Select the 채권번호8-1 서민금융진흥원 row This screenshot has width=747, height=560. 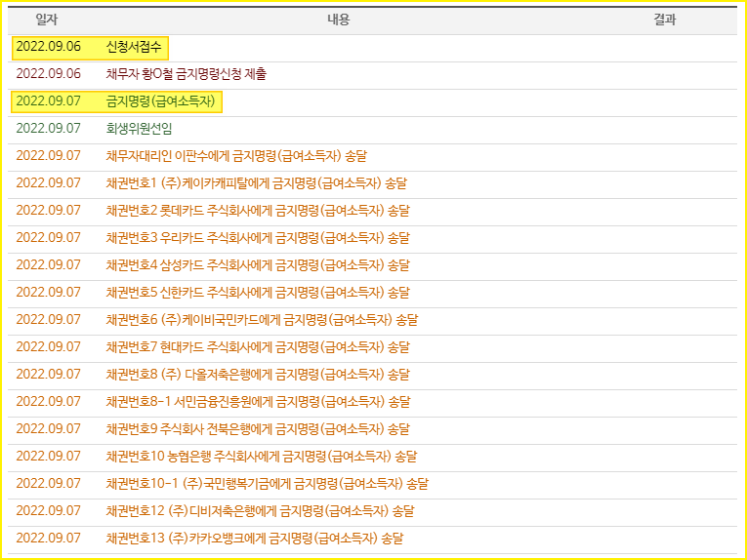coord(373,402)
